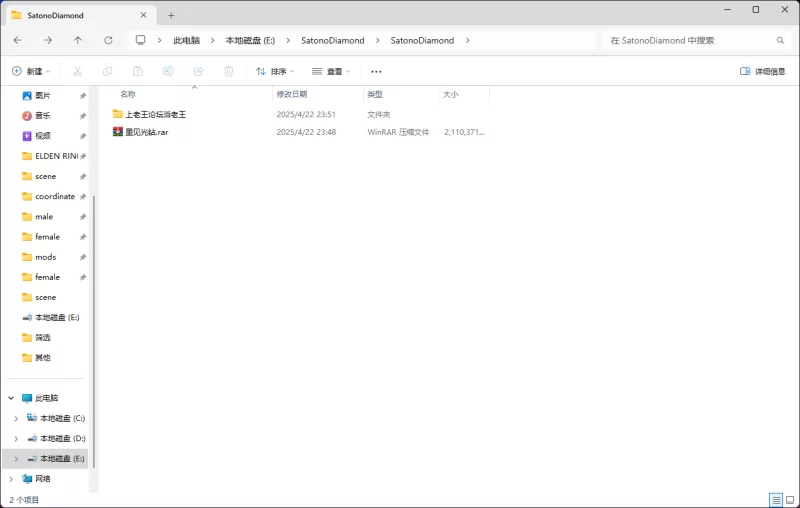Open the 排序 sort dropdown
The image size is (800, 508).
pyautogui.click(x=275, y=71)
